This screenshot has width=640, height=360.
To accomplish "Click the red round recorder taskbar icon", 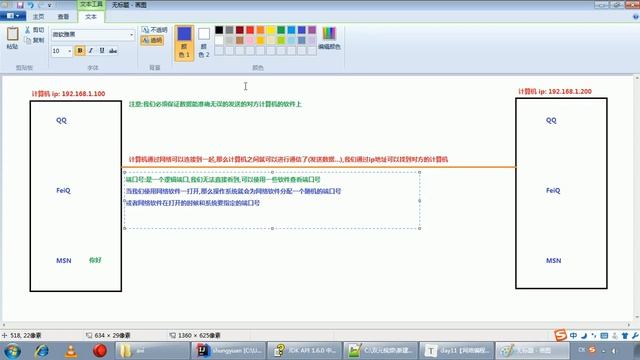I will (100, 351).
